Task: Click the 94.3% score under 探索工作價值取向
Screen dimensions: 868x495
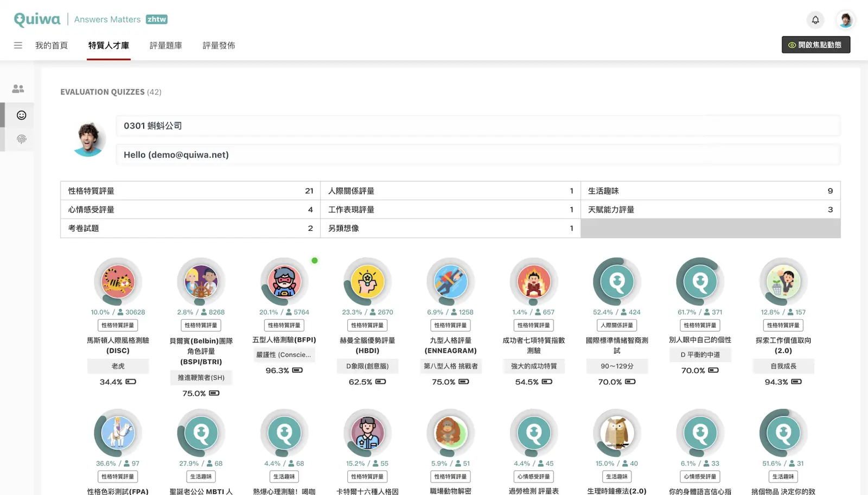Action: click(783, 382)
